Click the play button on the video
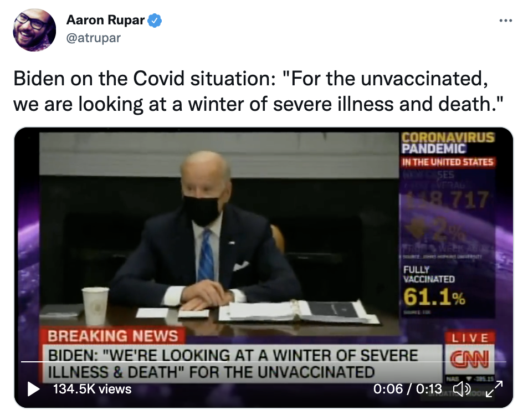 coord(33,389)
